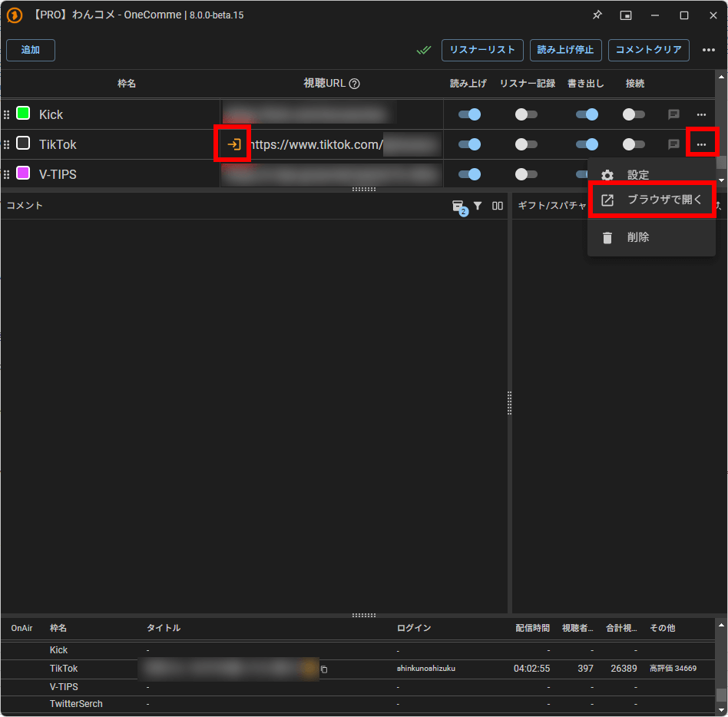Toggle 書き出し for Kick
Viewport: 728px width, 717px height.
point(587,114)
